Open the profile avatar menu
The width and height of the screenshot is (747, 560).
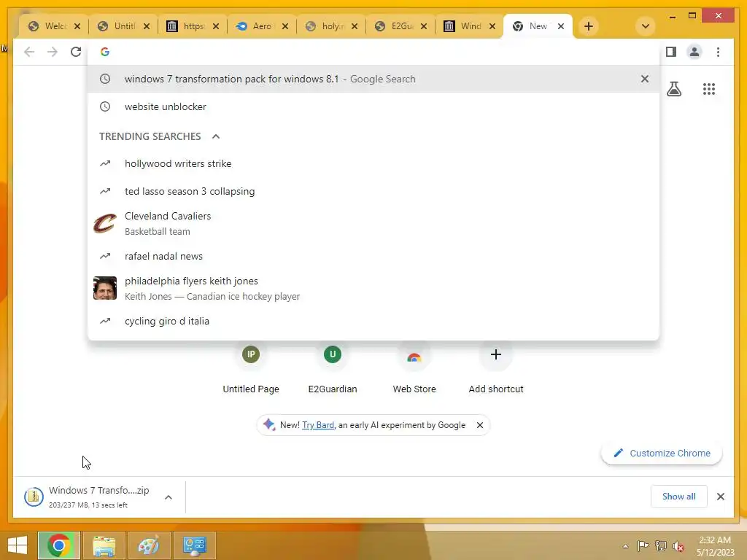pyautogui.click(x=694, y=52)
